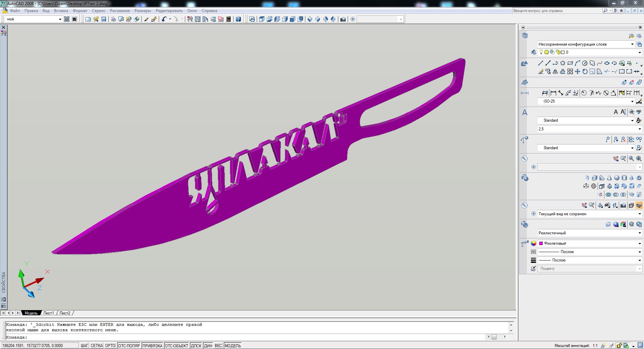Switch to the Лист1 tab
644x349 pixels.
coord(49,313)
